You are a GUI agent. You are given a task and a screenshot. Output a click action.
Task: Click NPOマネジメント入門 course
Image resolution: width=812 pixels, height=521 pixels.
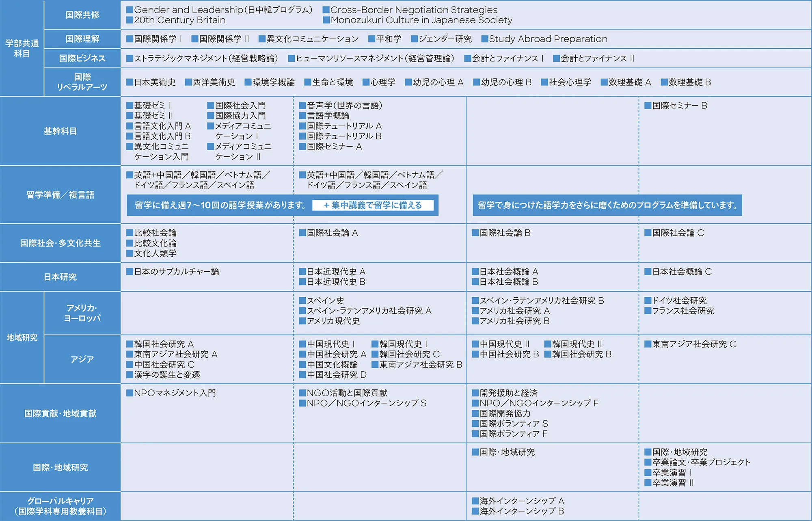coord(171,393)
